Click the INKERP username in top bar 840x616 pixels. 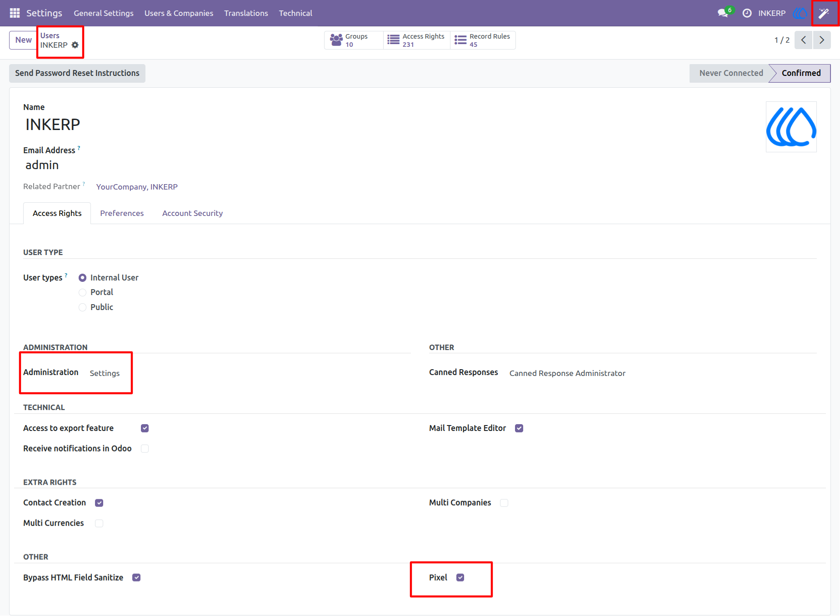(772, 13)
